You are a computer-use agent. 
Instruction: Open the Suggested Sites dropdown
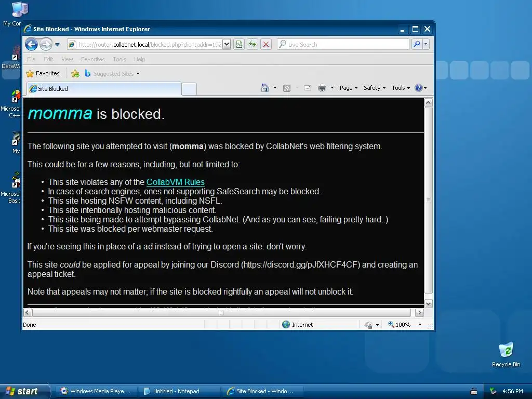[112, 74]
